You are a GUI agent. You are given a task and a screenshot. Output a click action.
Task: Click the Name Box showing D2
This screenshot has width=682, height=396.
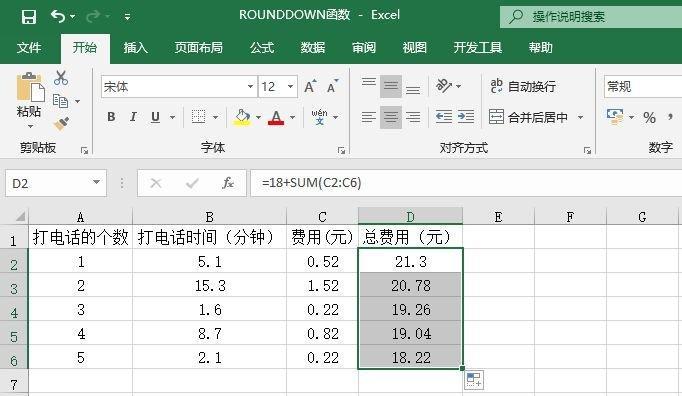coord(56,183)
